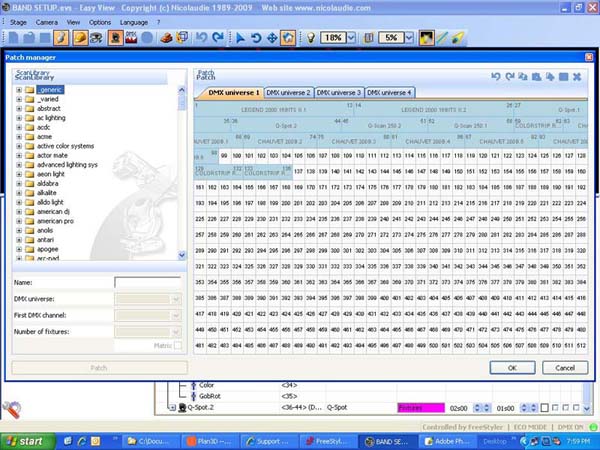Open the 18% light intensity dropdown
This screenshot has width=600, height=450.
click(351, 38)
